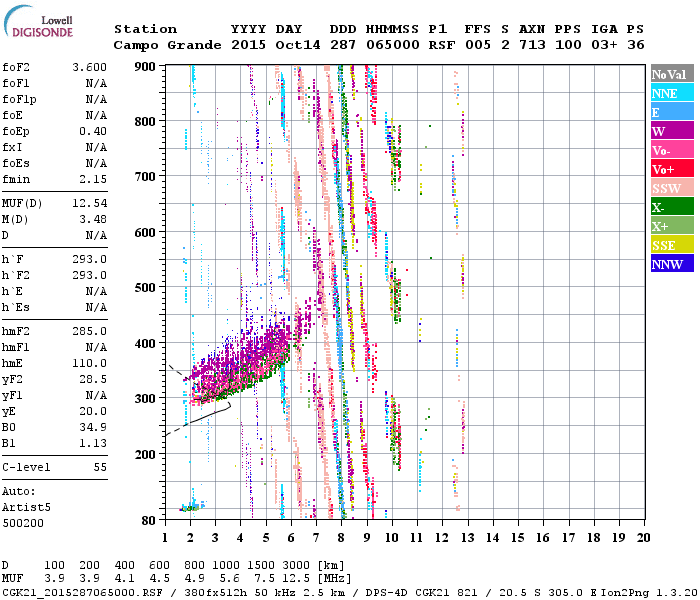The image size is (700, 600).
Task: Click the Lowell Digisonde logo
Action: [x=38, y=22]
